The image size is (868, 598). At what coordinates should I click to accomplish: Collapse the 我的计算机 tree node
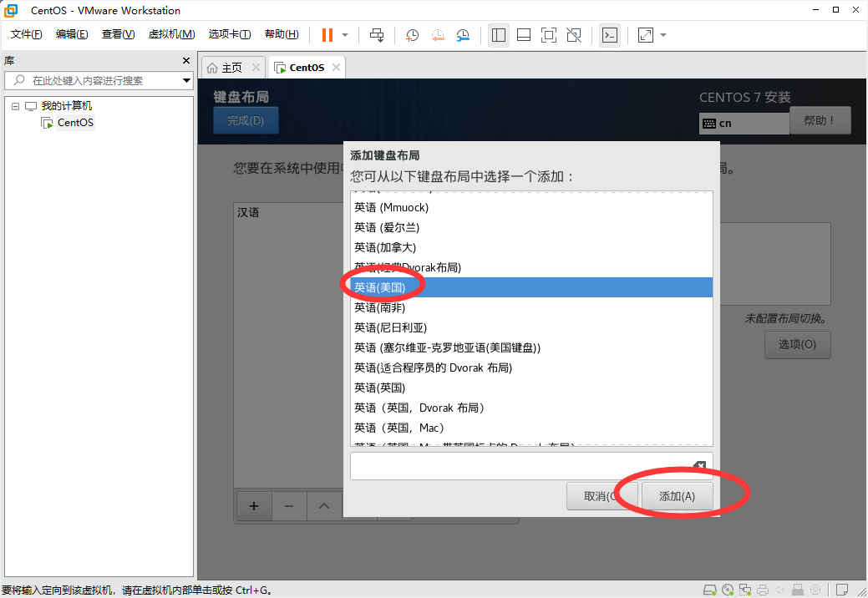[16, 106]
